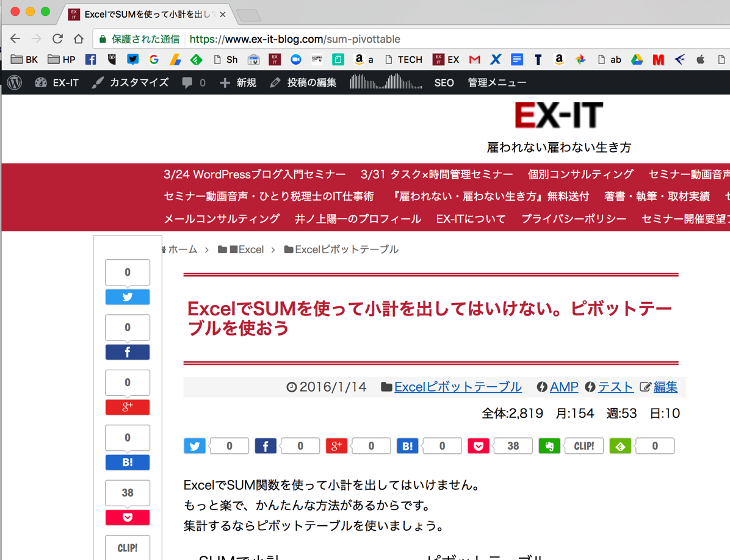This screenshot has height=560, width=730.
Task: Click Excelピボットテーブル category link in post meta
Action: pyautogui.click(x=458, y=387)
